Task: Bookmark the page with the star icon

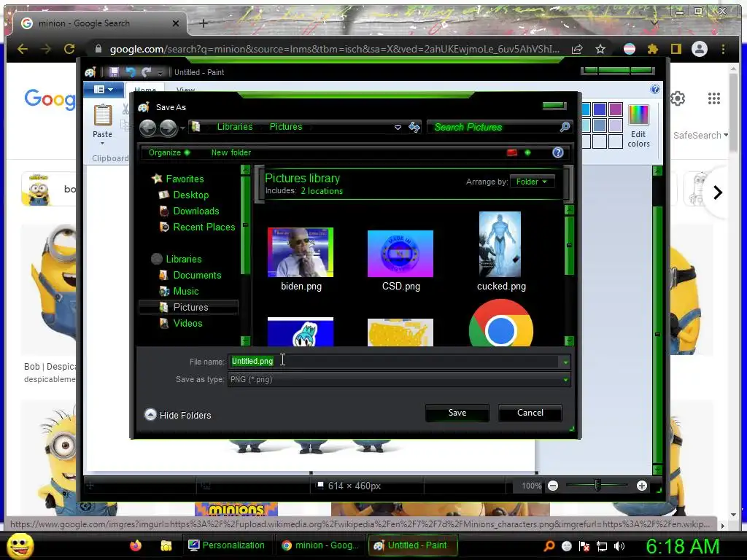Action: [600, 49]
